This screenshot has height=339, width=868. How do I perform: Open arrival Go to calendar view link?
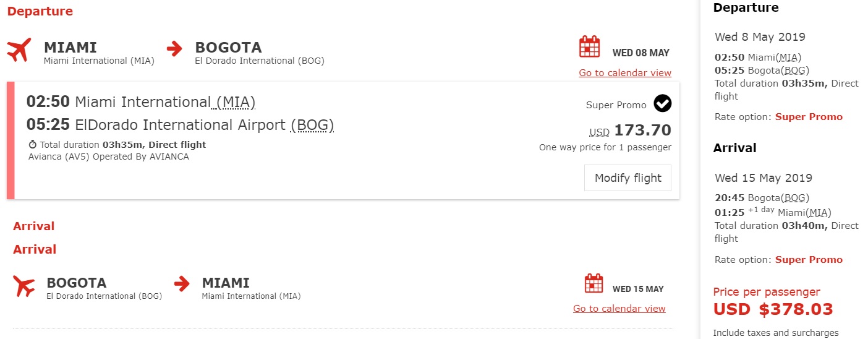click(619, 309)
